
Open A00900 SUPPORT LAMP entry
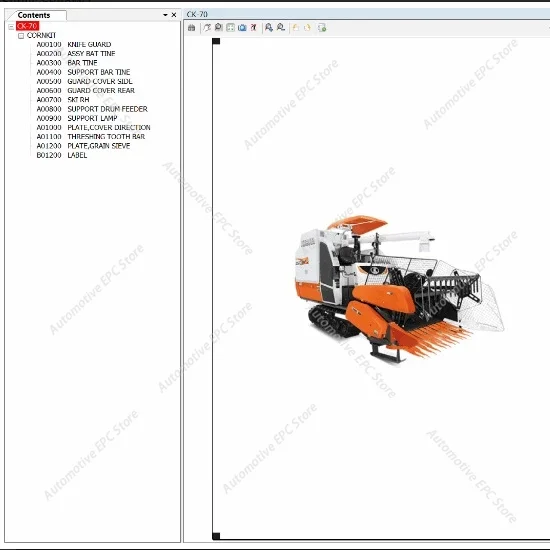coord(77,118)
